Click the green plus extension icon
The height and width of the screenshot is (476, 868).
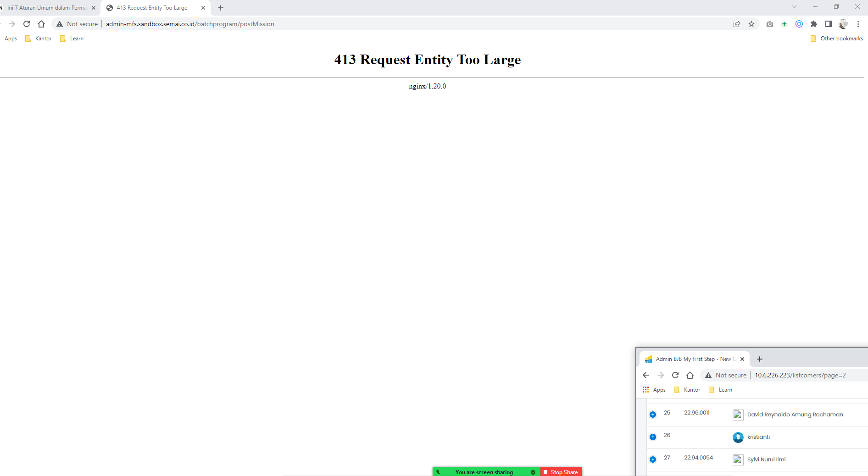(785, 24)
